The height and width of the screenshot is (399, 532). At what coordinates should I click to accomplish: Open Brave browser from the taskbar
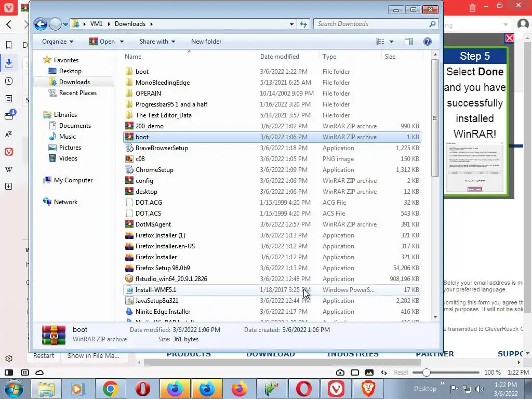[368, 389]
